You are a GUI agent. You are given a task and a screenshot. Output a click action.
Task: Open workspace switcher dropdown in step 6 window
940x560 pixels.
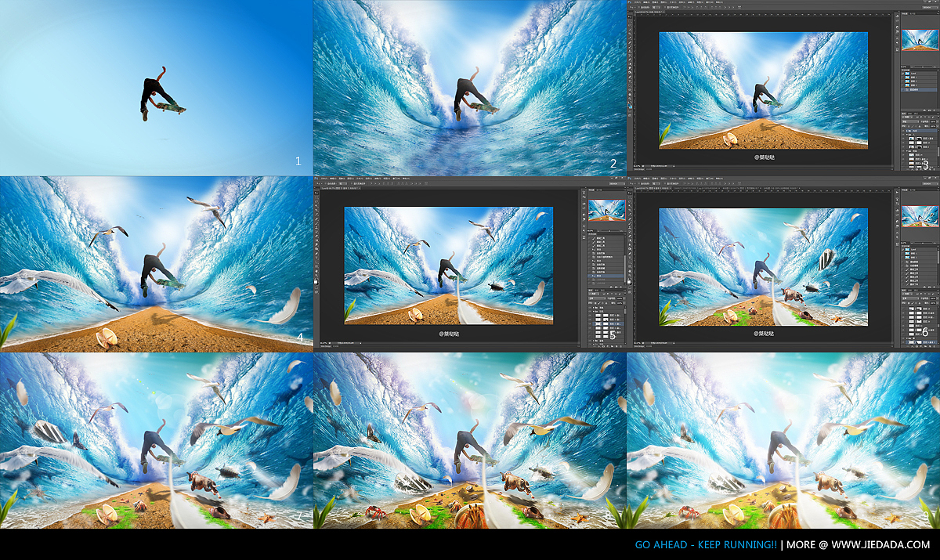click(x=931, y=183)
